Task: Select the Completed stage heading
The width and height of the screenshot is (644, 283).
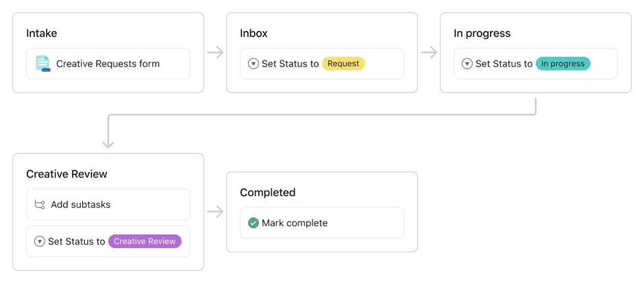Action: pos(268,193)
